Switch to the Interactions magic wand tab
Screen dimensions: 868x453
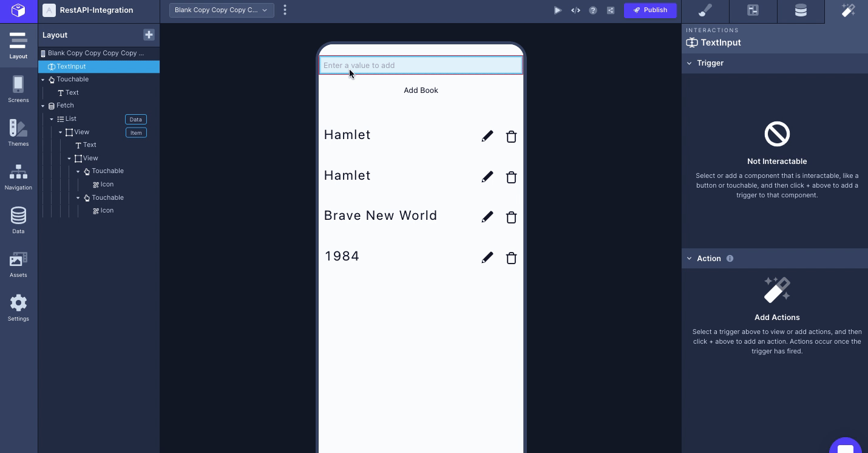click(847, 11)
